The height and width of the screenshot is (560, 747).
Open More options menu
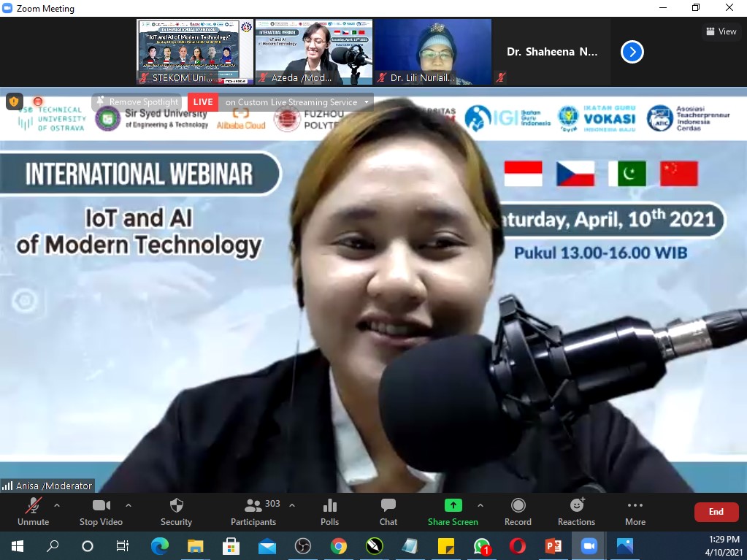tap(635, 512)
